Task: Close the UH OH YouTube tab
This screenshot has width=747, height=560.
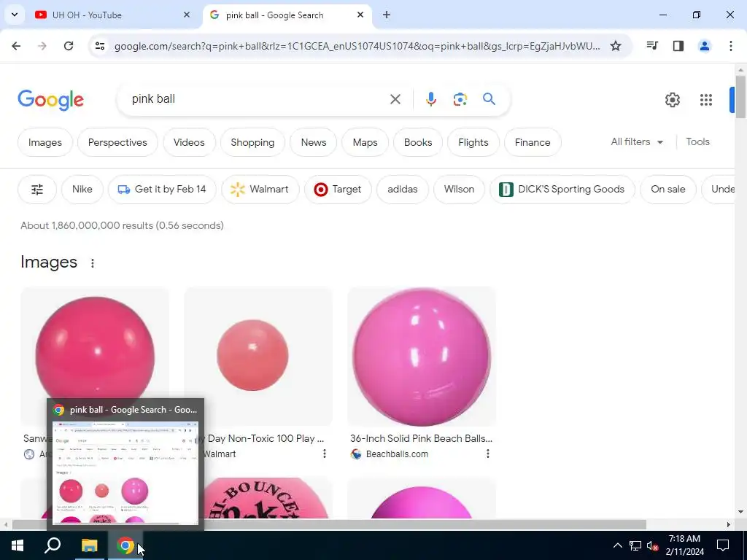Action: (x=187, y=15)
